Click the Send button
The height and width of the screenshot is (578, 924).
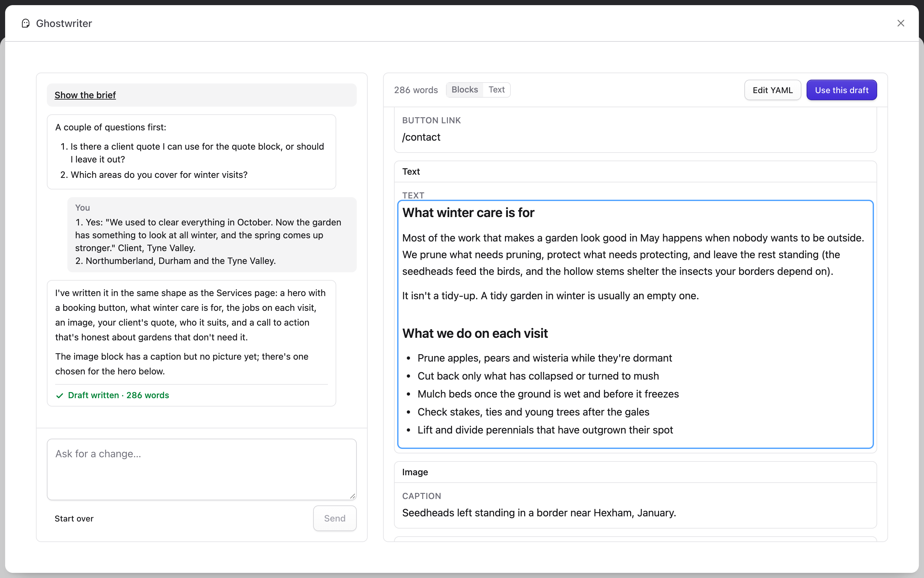(335, 518)
